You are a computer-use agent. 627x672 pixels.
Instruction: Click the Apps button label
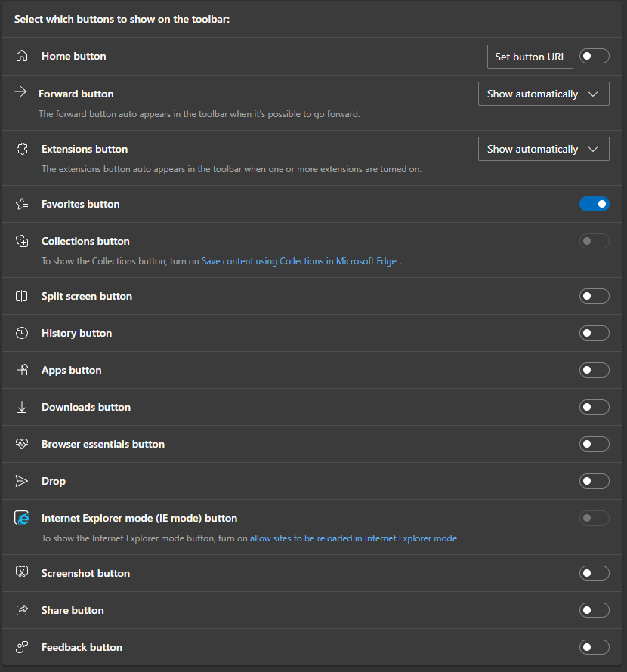pyautogui.click(x=72, y=370)
